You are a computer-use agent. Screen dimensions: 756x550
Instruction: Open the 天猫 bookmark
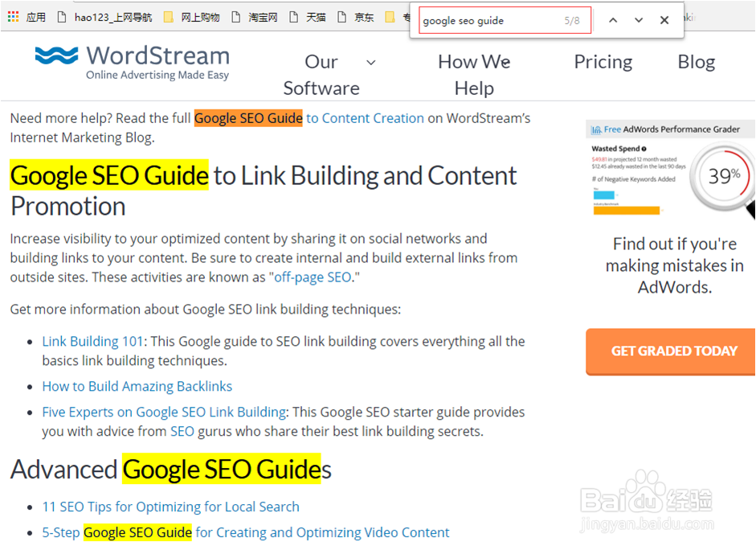308,18
